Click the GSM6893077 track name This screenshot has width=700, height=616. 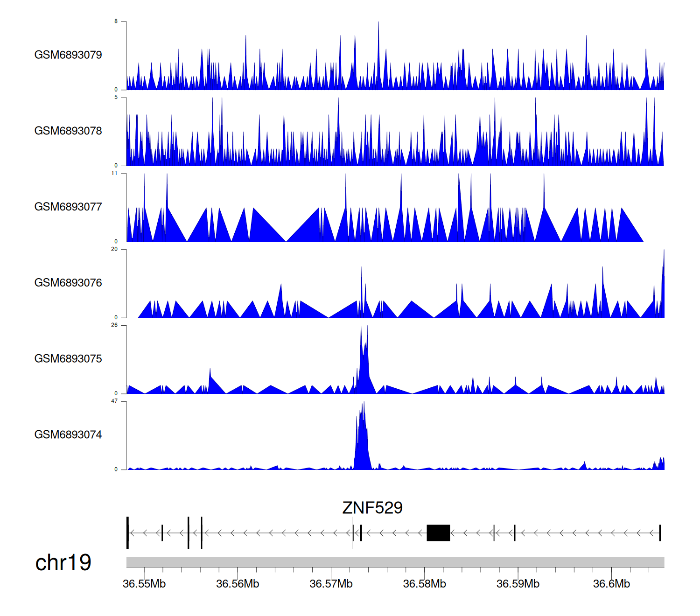(x=68, y=207)
